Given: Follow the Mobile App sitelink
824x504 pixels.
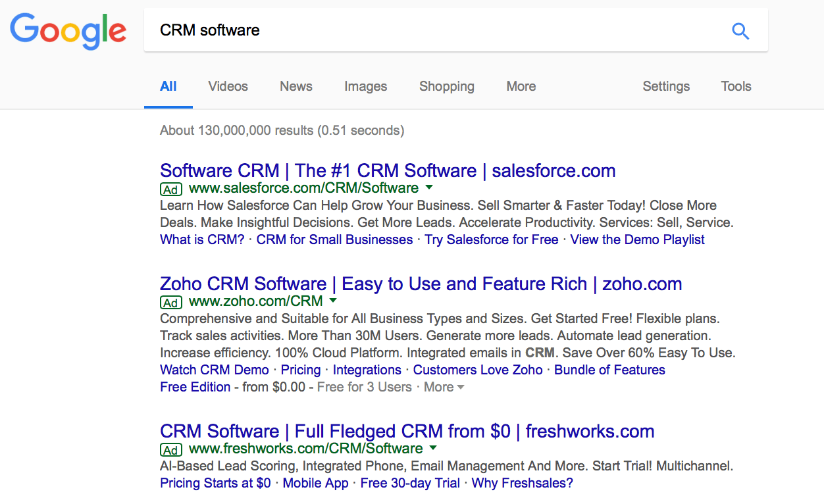Looking at the screenshot, I should point(315,483).
